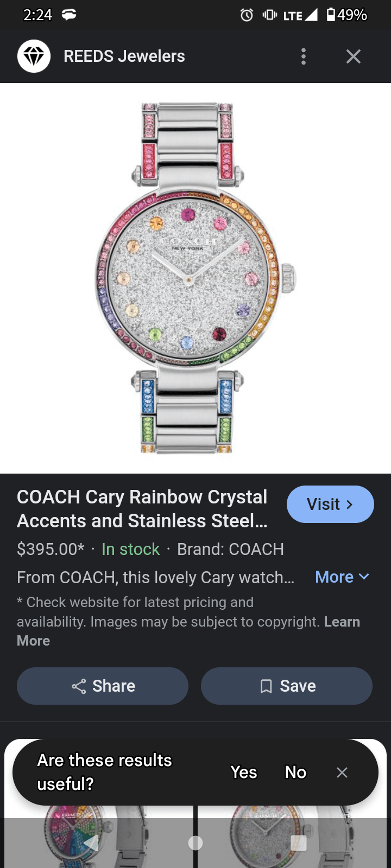Tap the bookmark icon in Save button

pos(266,686)
